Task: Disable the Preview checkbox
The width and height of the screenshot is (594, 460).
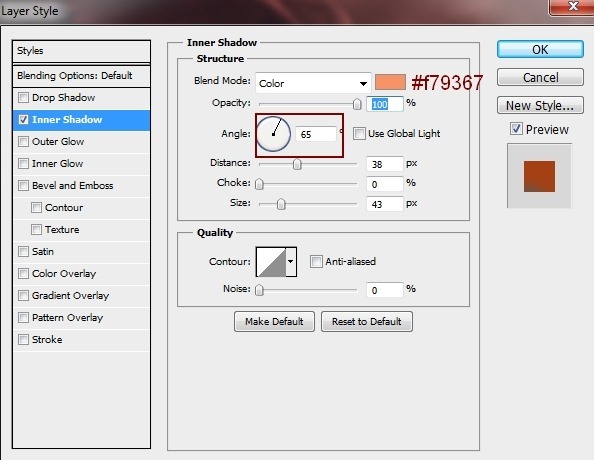Action: 516,129
